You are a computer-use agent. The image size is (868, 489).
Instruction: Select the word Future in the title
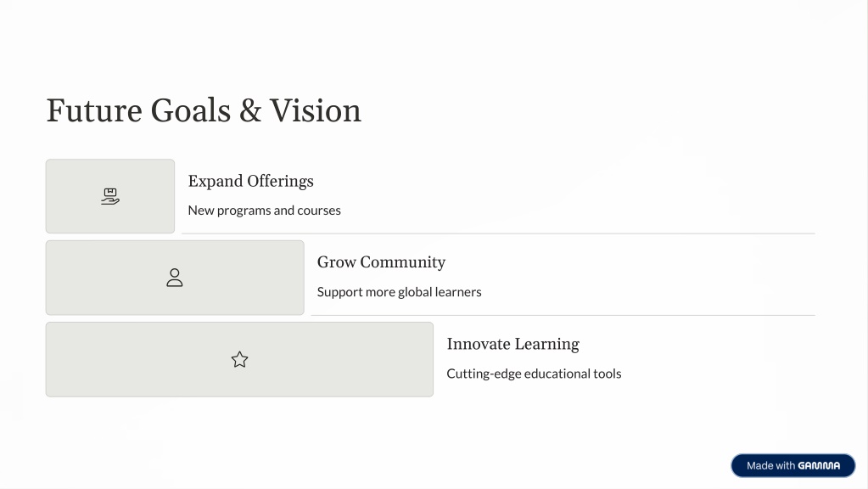click(x=94, y=110)
